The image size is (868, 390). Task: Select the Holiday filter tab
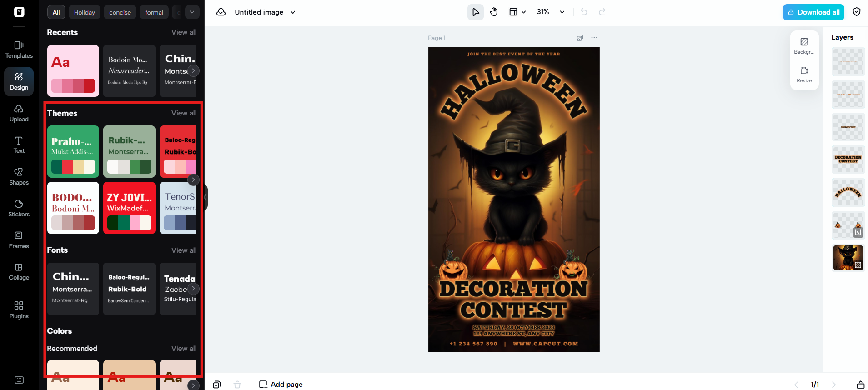[x=85, y=12]
